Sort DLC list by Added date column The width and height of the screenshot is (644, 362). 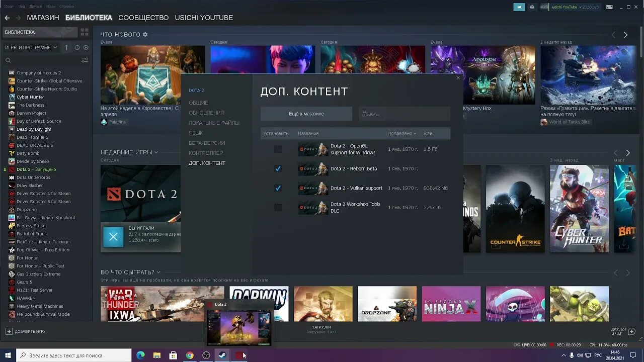pos(401,133)
